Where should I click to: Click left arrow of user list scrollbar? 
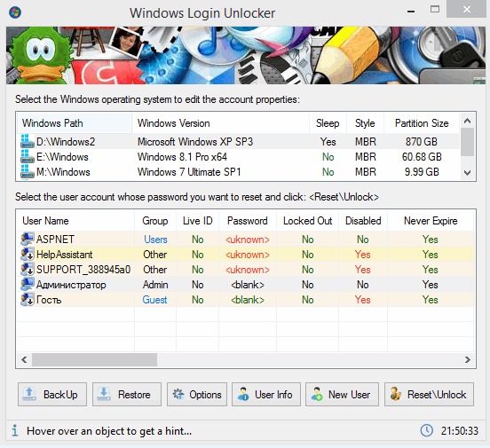coord(24,359)
